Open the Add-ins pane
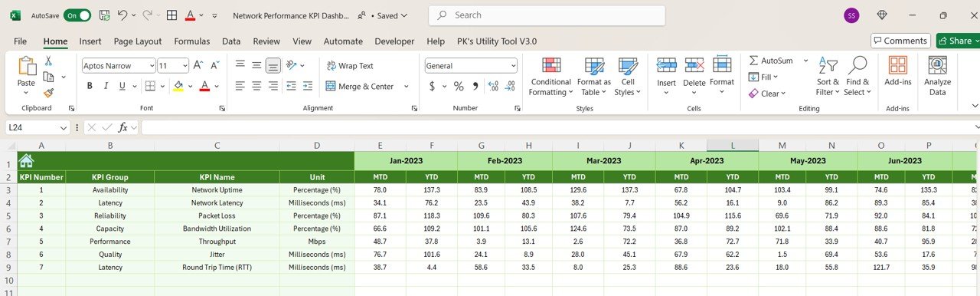980x296 pixels. pos(897,71)
